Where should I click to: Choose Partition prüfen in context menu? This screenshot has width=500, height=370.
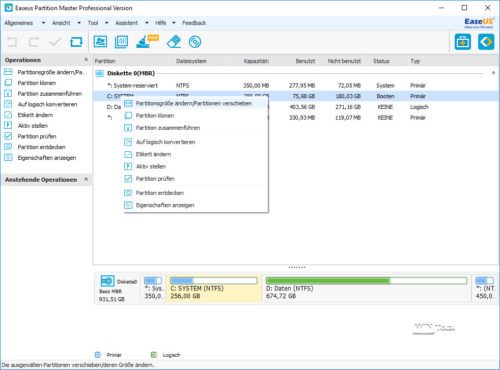pos(196,179)
